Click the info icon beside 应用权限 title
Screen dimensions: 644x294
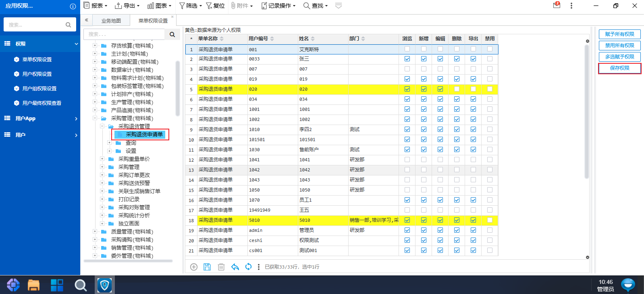(73, 6)
